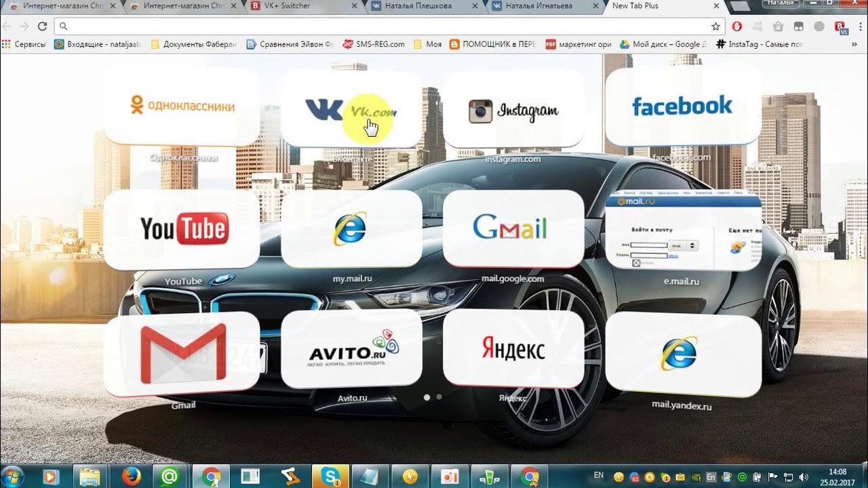Image resolution: width=868 pixels, height=488 pixels.
Task: Launch Firefox from the taskbar
Action: click(130, 476)
